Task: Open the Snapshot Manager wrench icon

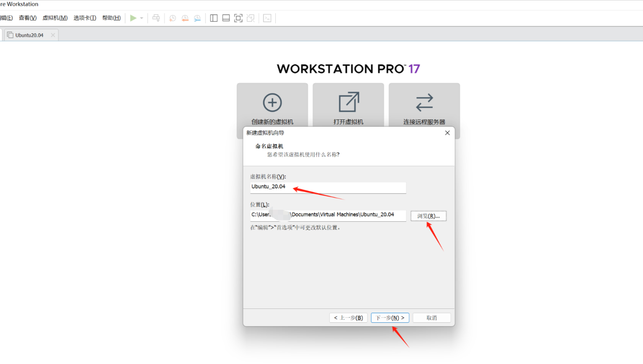Action: pos(197,18)
